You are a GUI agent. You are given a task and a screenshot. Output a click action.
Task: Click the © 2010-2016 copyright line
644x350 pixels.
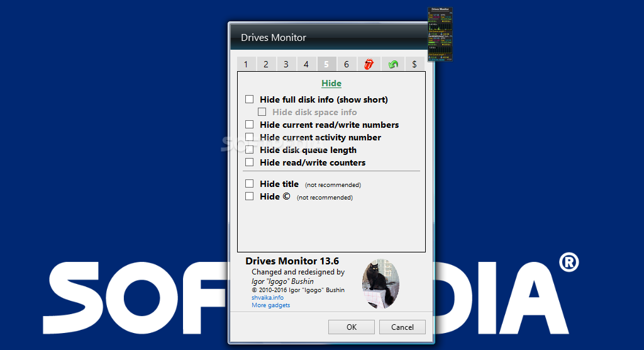[298, 290]
